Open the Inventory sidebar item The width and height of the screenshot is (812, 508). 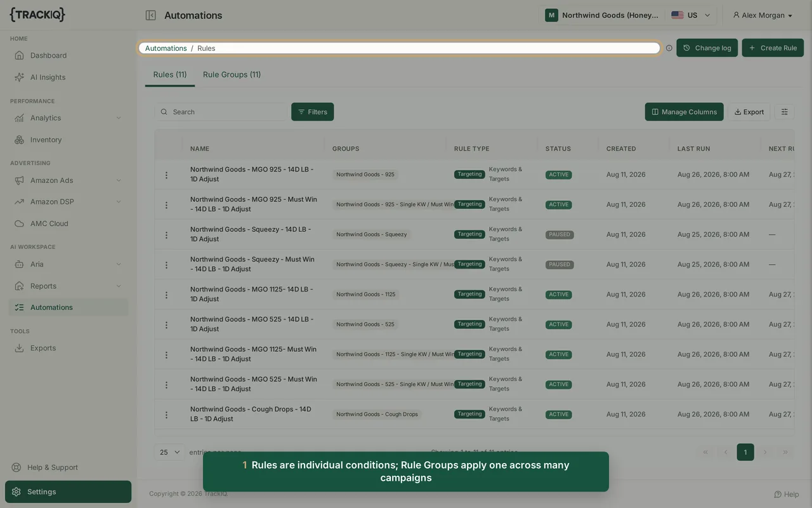click(x=69, y=140)
